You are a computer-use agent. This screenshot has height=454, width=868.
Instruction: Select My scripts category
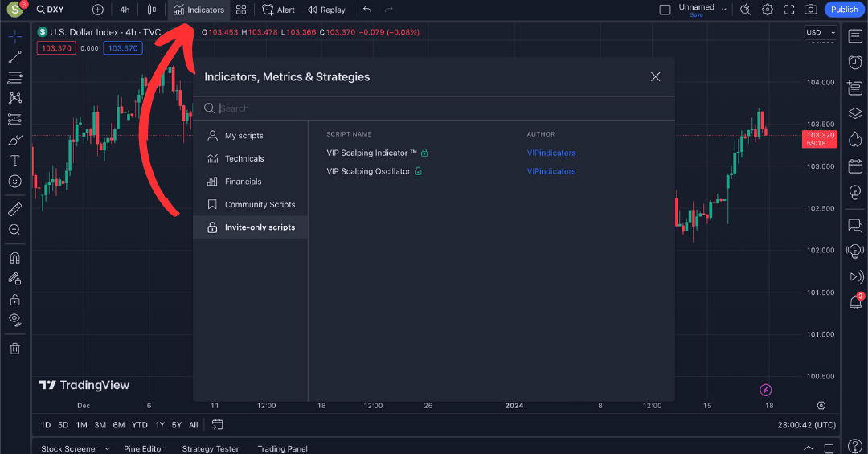tap(251, 136)
